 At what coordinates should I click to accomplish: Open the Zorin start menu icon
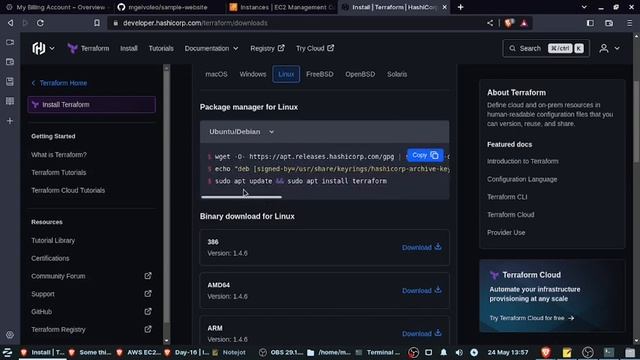click(7, 352)
